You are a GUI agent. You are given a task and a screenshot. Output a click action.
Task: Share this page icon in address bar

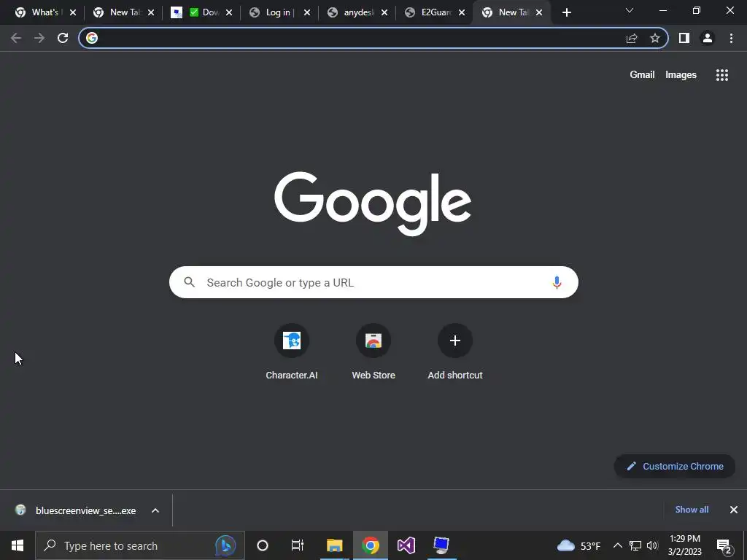[632, 38]
